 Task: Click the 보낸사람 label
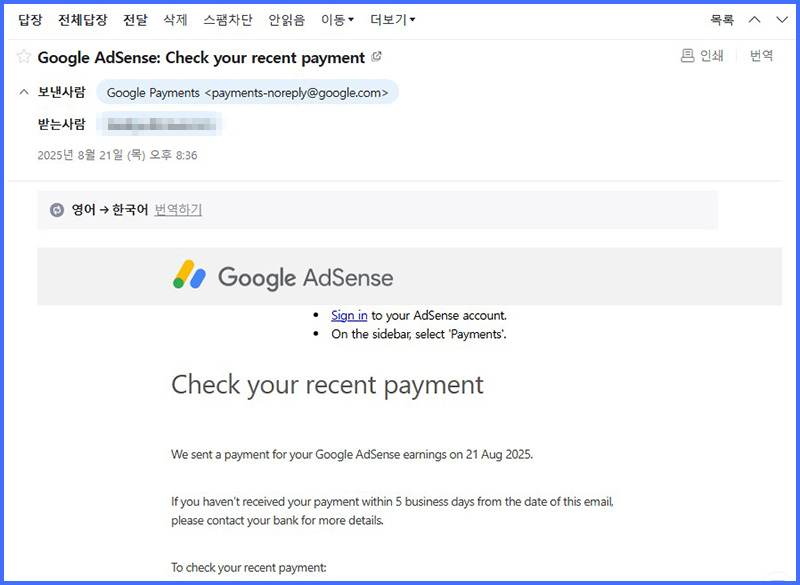pyautogui.click(x=61, y=92)
